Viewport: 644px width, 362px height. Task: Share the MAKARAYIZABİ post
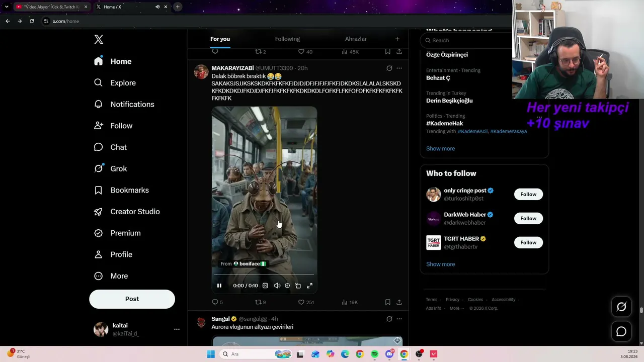pyautogui.click(x=399, y=302)
